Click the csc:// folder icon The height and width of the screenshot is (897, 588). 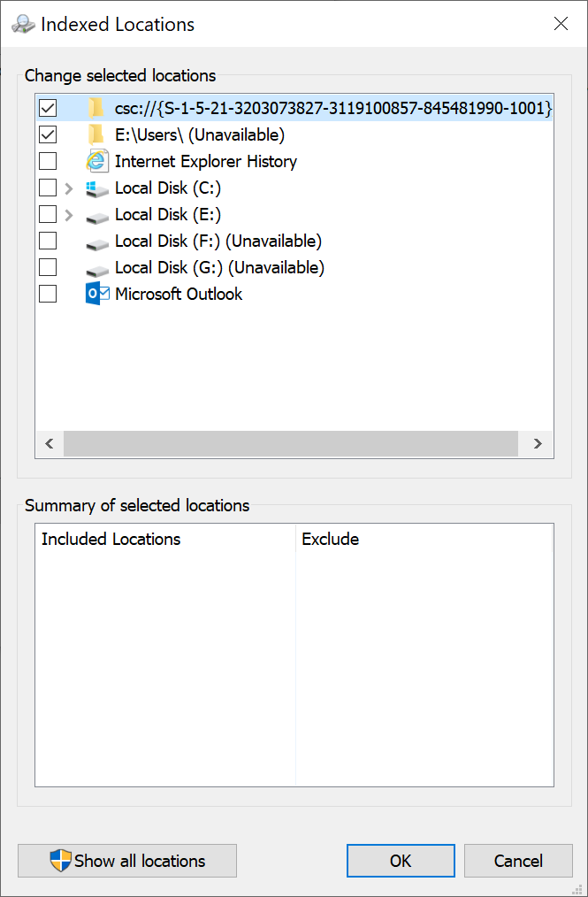point(95,109)
